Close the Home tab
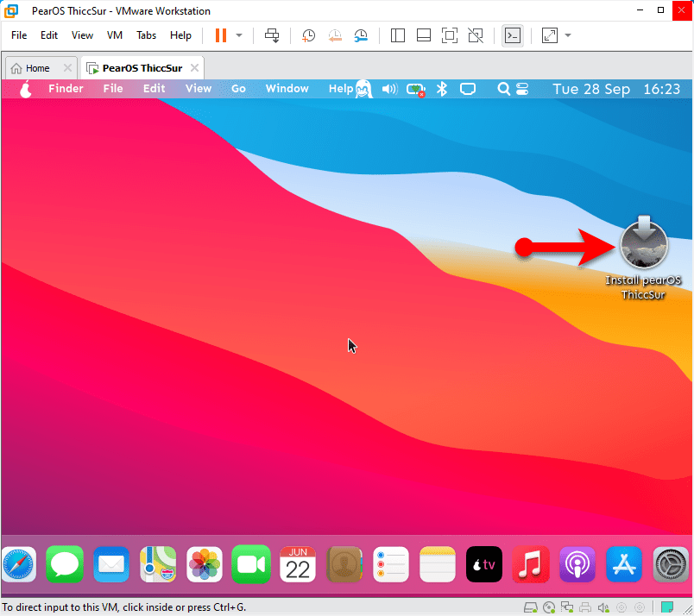Image resolution: width=694 pixels, height=616 pixels. pyautogui.click(x=67, y=67)
